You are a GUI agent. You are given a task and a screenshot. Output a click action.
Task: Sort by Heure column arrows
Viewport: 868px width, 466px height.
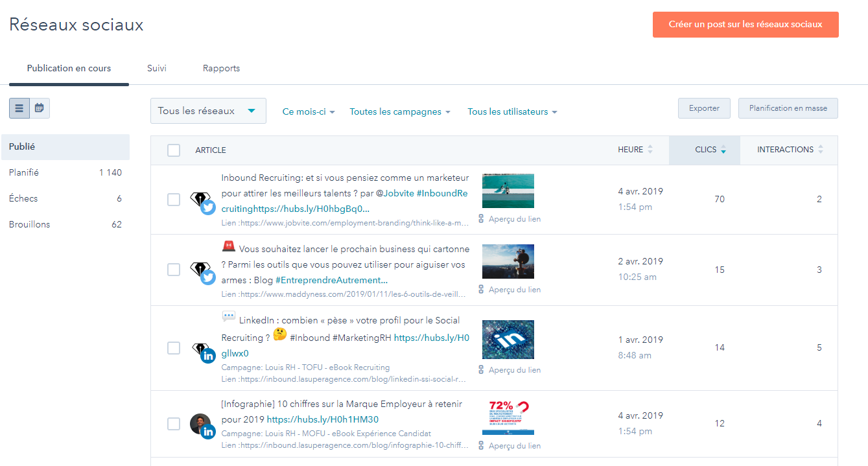pyautogui.click(x=650, y=150)
